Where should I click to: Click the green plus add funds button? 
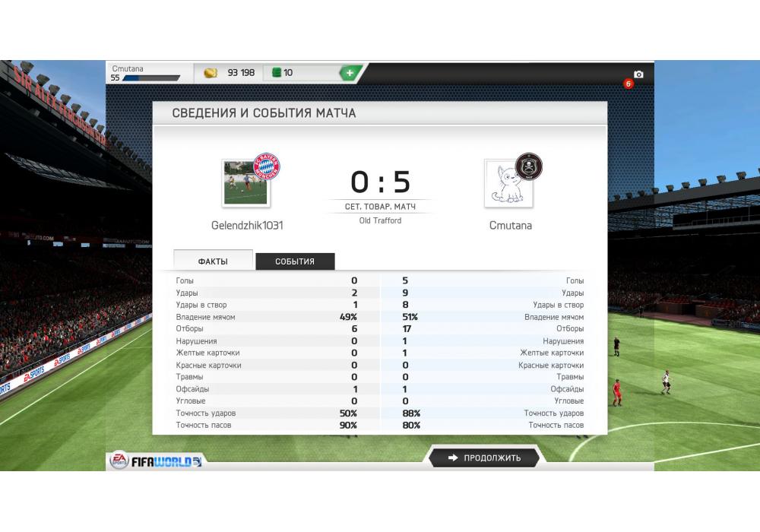350,73
